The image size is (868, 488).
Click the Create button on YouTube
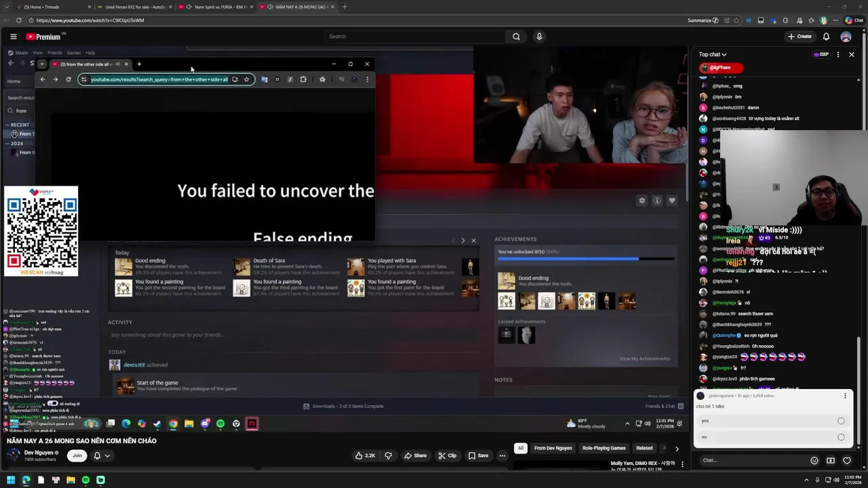tap(800, 37)
